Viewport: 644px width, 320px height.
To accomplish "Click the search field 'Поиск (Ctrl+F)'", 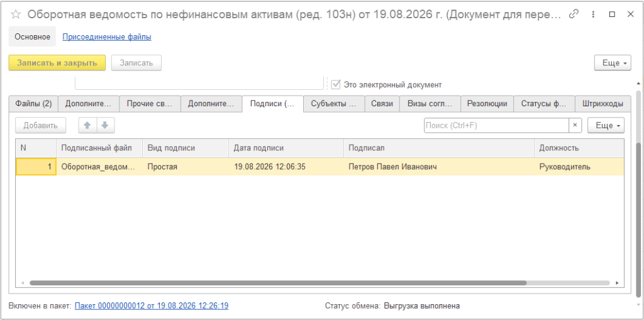I will pos(496,126).
